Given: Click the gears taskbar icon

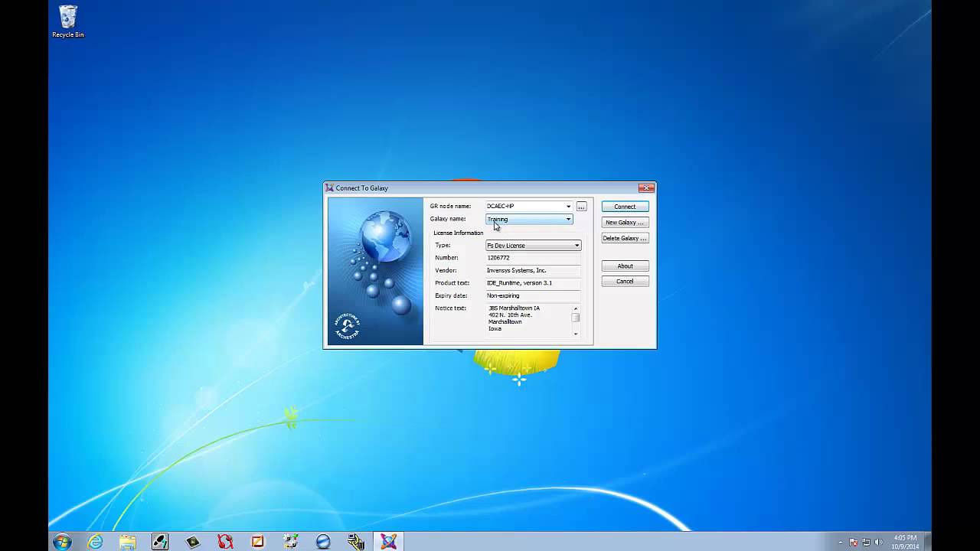Looking at the screenshot, I should pyautogui.click(x=290, y=542).
